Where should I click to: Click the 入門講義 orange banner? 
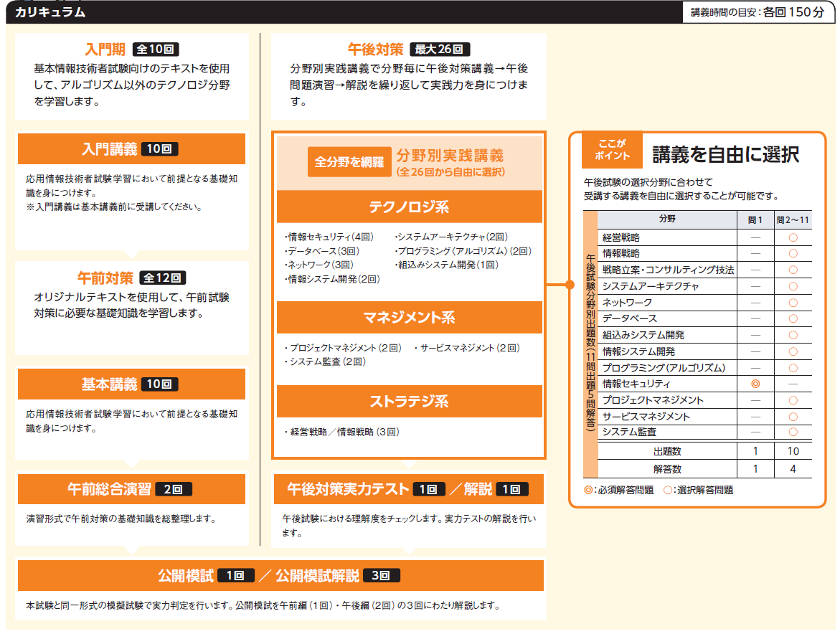[131, 149]
